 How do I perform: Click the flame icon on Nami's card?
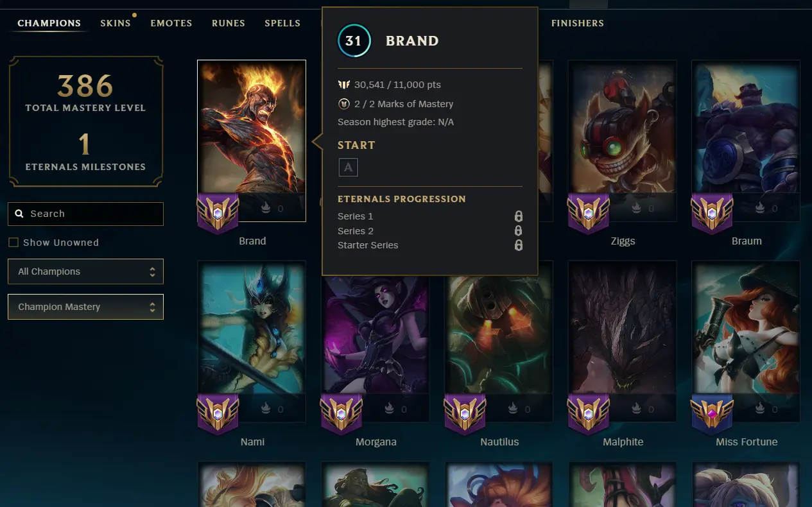click(266, 408)
